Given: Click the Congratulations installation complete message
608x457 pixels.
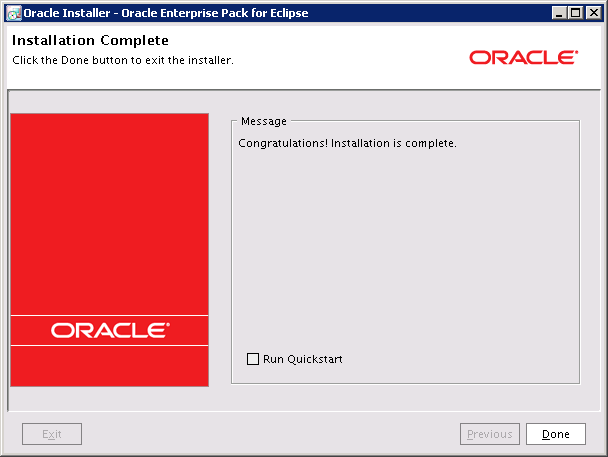Looking at the screenshot, I should (347, 143).
